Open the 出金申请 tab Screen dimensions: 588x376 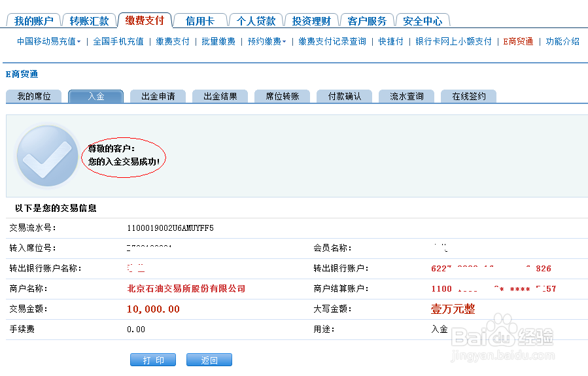click(x=158, y=96)
